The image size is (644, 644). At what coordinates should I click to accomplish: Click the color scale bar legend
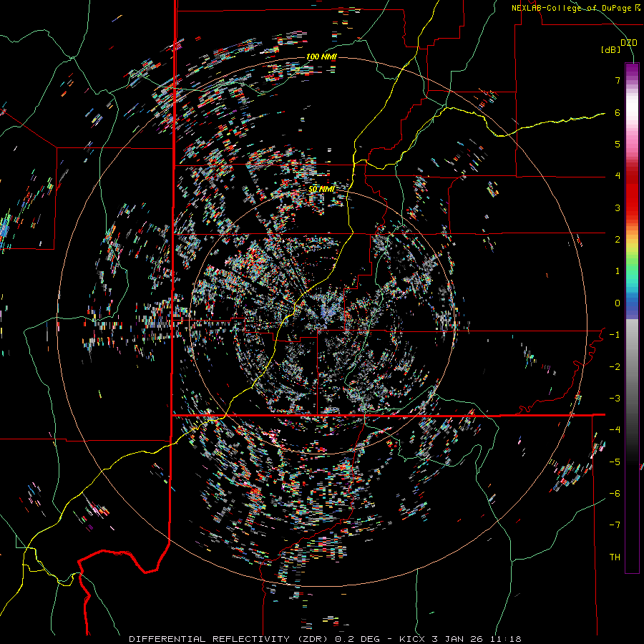click(632, 318)
